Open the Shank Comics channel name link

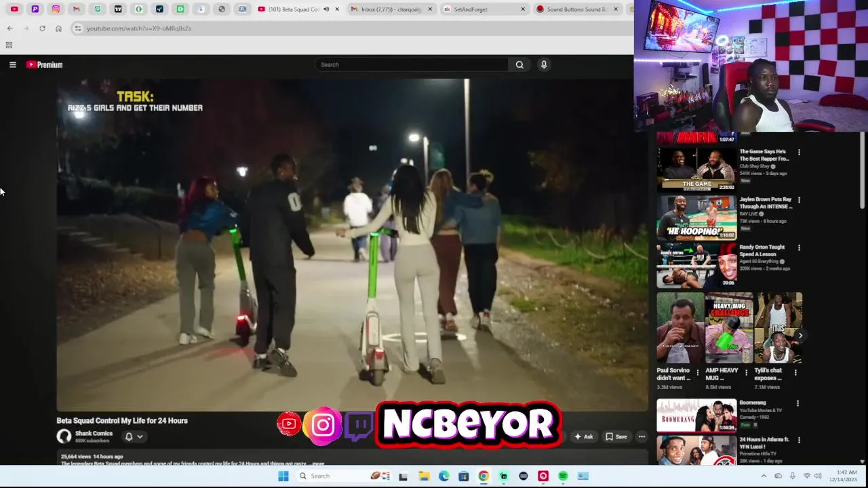pos(94,433)
